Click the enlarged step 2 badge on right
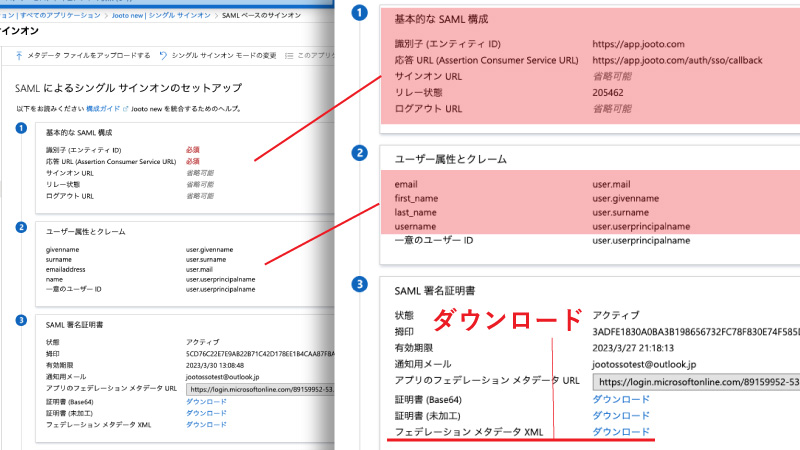This screenshot has height=450, width=800. click(x=359, y=153)
